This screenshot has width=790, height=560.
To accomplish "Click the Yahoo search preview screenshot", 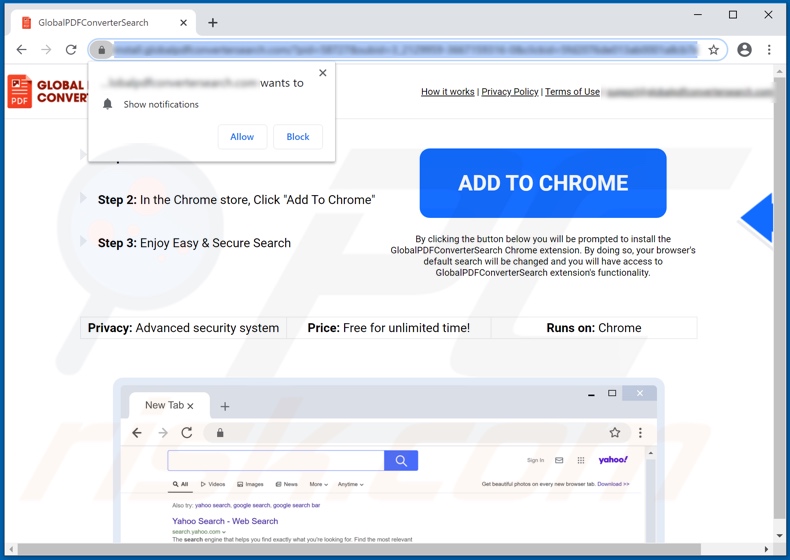I will pos(388,460).
